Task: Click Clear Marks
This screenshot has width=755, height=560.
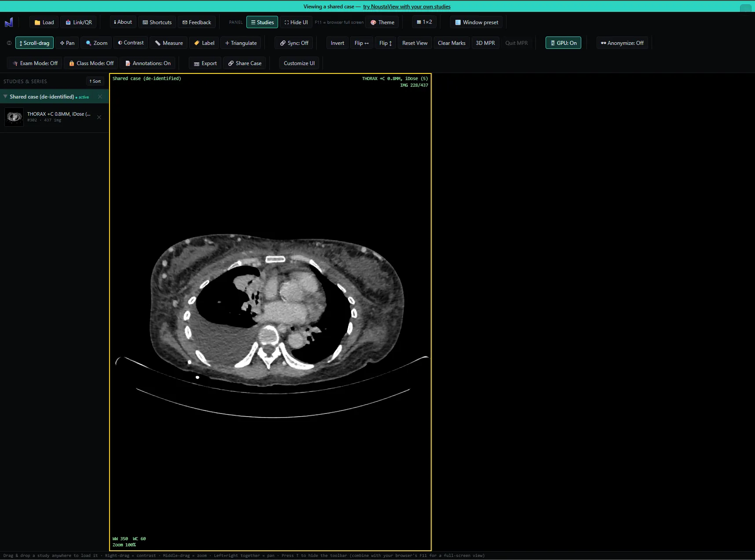Action: click(x=451, y=43)
